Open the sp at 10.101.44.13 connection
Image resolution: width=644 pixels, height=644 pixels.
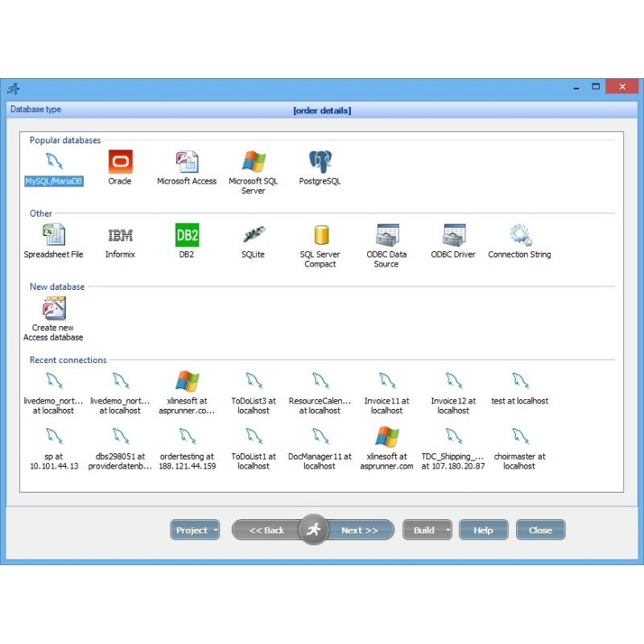[54, 448]
